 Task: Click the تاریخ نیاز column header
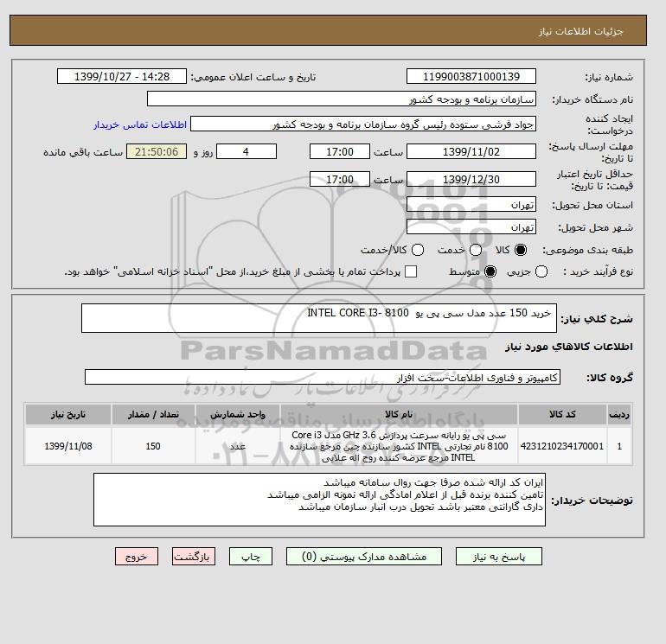[x=68, y=414]
